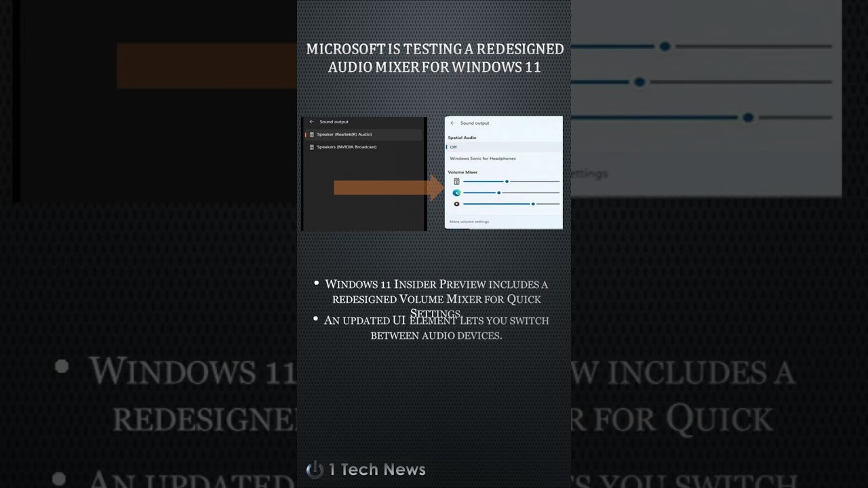868x488 pixels.
Task: Adjust the Microsoft Edge volume slider
Action: click(511, 193)
